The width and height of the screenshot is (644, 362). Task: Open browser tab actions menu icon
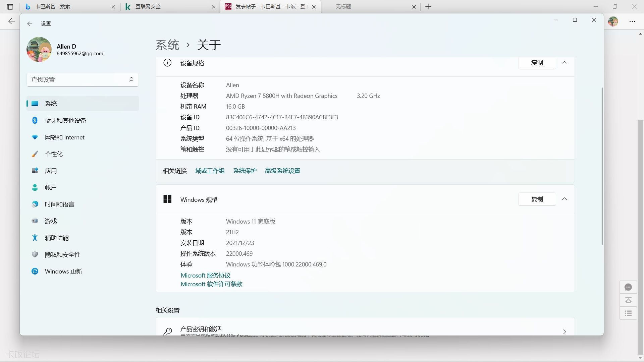pos(10,6)
